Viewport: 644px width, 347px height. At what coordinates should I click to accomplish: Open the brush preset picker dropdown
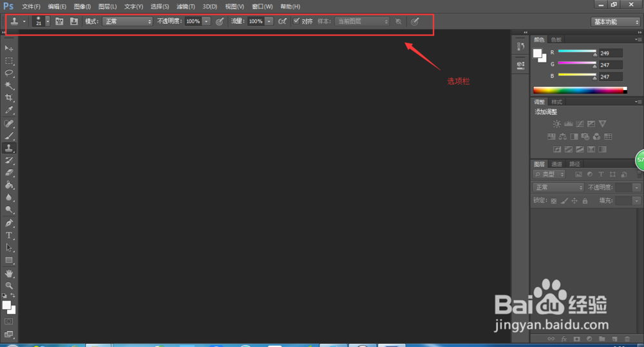tap(48, 21)
